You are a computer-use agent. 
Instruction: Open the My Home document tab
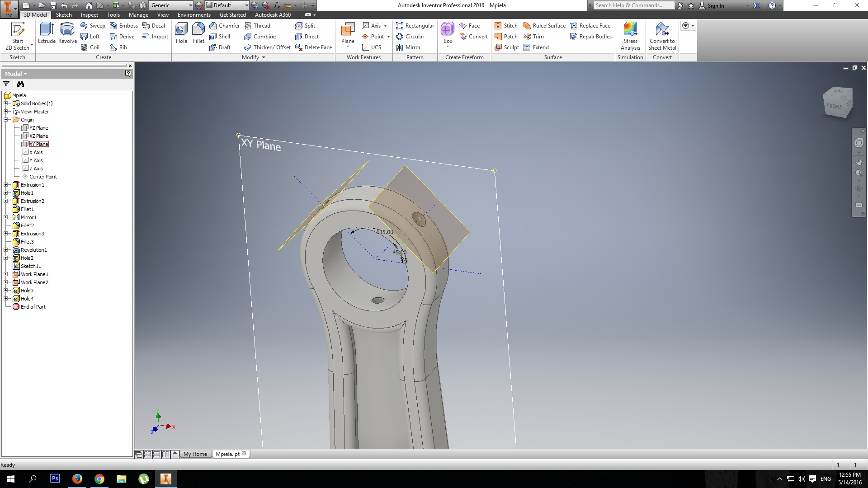(195, 454)
